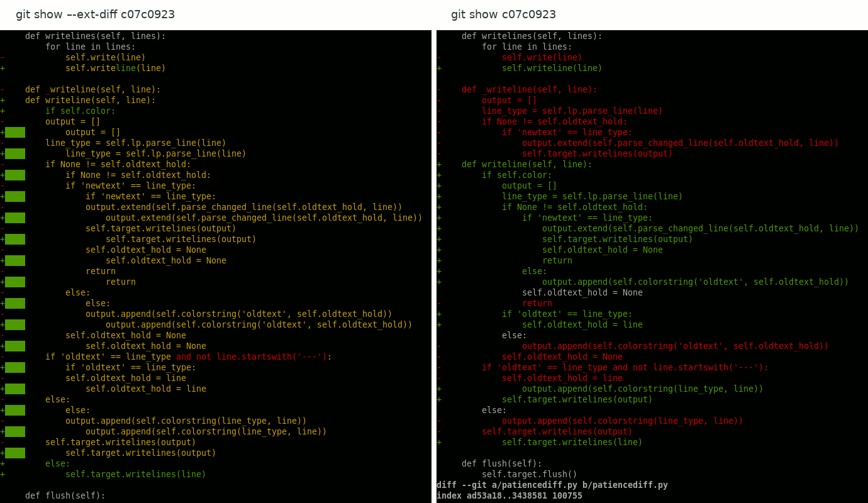Click the red removed 'return' line in right pane

point(537,303)
